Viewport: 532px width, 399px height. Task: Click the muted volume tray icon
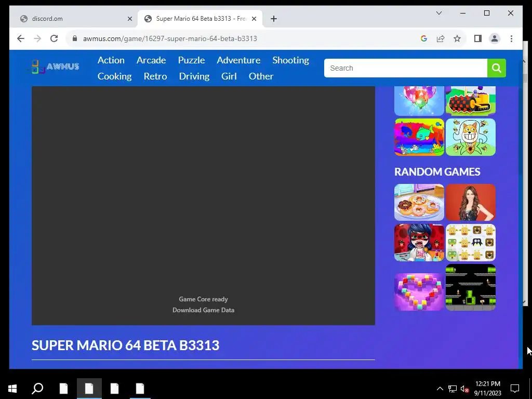coord(464,389)
